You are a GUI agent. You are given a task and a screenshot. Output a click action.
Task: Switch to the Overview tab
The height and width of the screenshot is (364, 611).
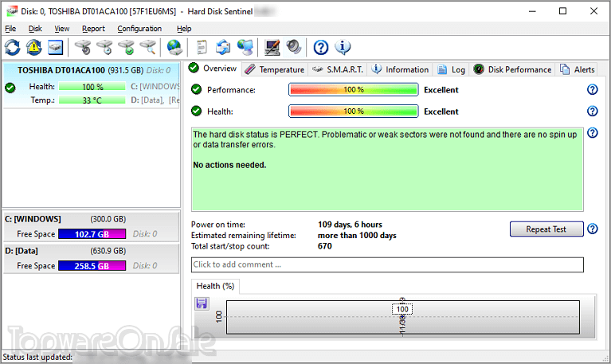point(213,68)
